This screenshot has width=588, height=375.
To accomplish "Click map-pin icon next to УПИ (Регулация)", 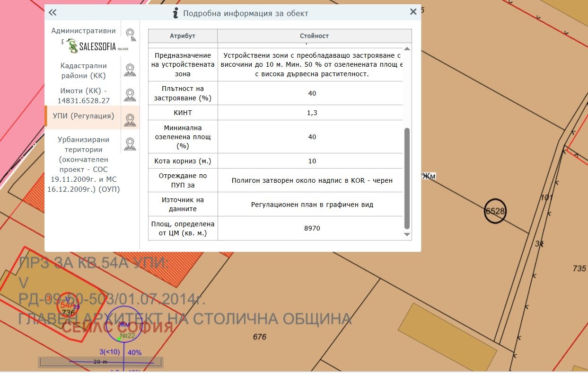I will tap(130, 120).
